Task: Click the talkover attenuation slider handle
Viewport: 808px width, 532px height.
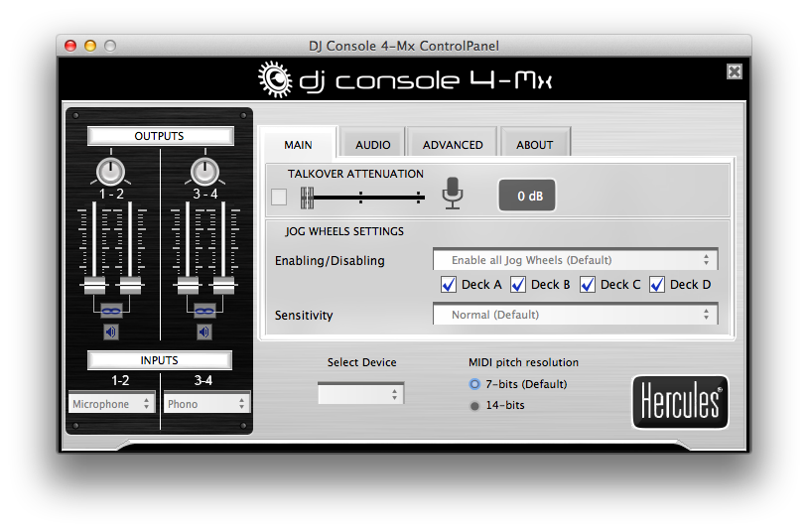Action: tap(307, 198)
